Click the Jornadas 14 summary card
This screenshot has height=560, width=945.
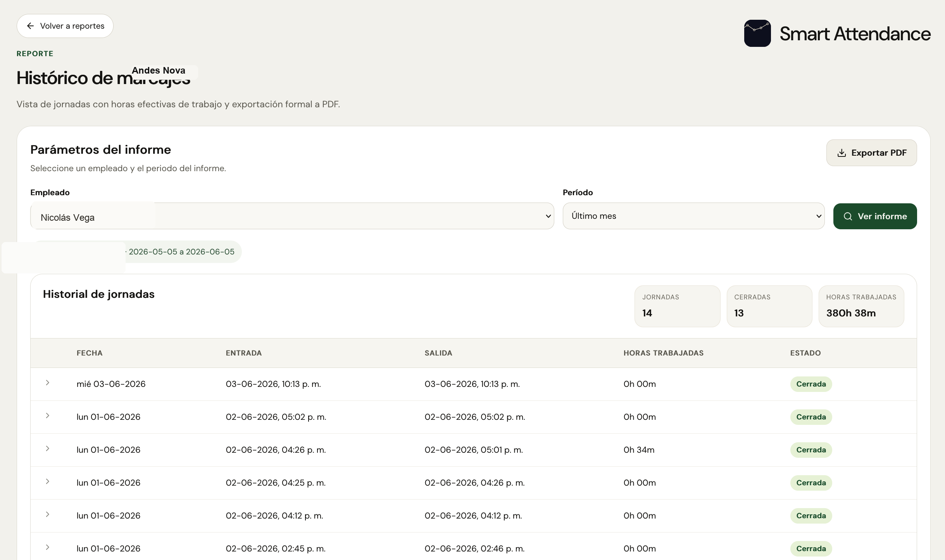[x=677, y=306]
